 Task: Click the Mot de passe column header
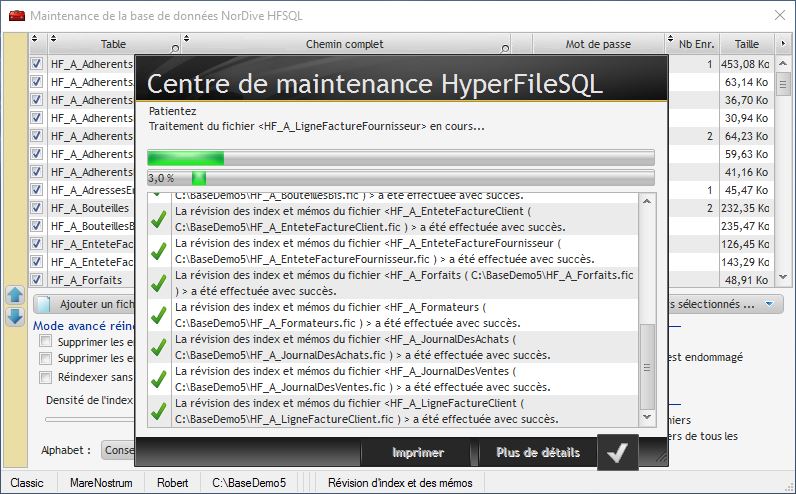pyautogui.click(x=598, y=44)
